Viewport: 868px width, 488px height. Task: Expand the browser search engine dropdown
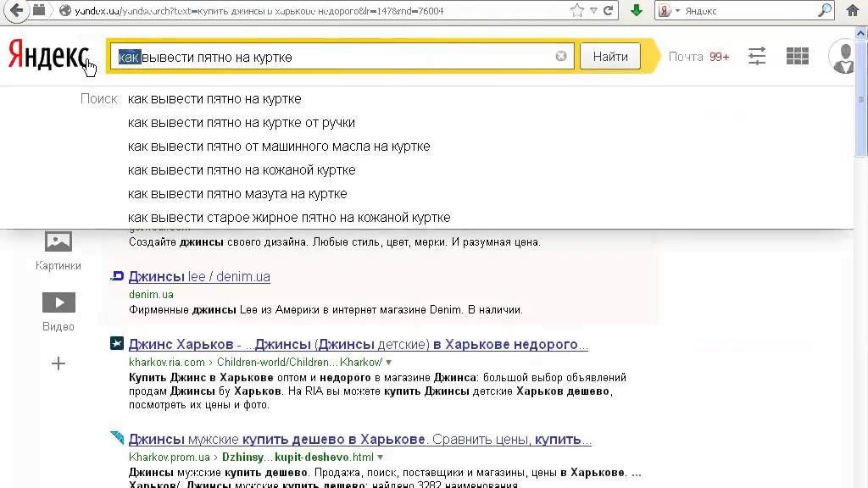677,11
